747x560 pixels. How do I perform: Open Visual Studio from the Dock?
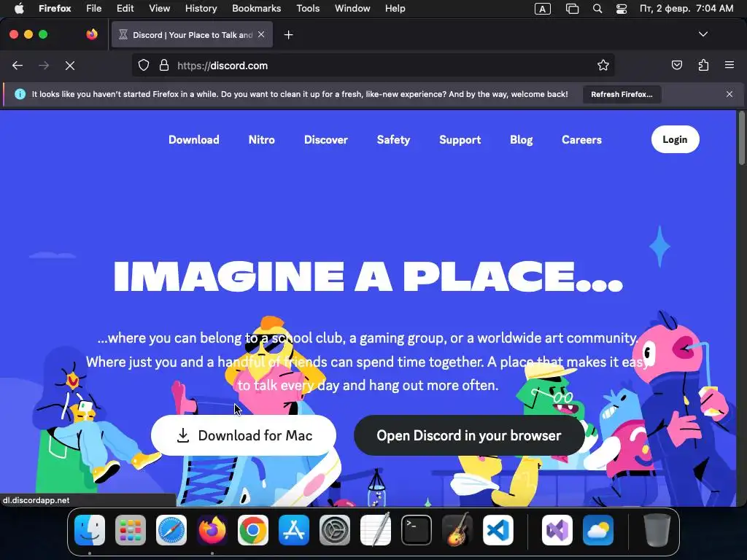coord(557,530)
